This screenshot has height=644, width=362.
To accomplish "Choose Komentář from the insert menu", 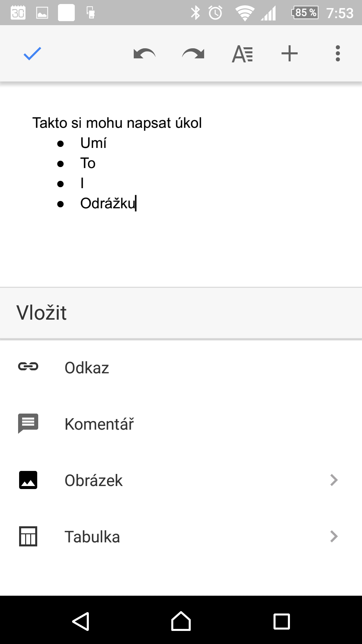I will click(99, 424).
